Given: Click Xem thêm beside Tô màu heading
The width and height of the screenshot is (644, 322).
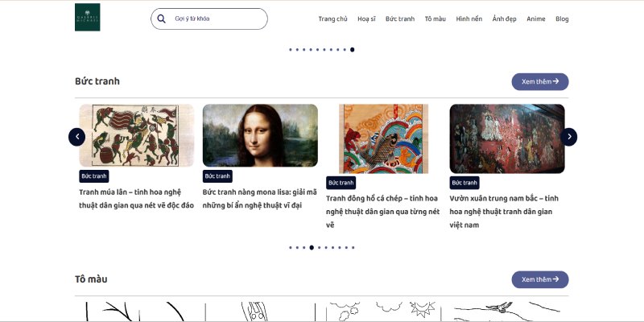Looking at the screenshot, I should tap(540, 279).
